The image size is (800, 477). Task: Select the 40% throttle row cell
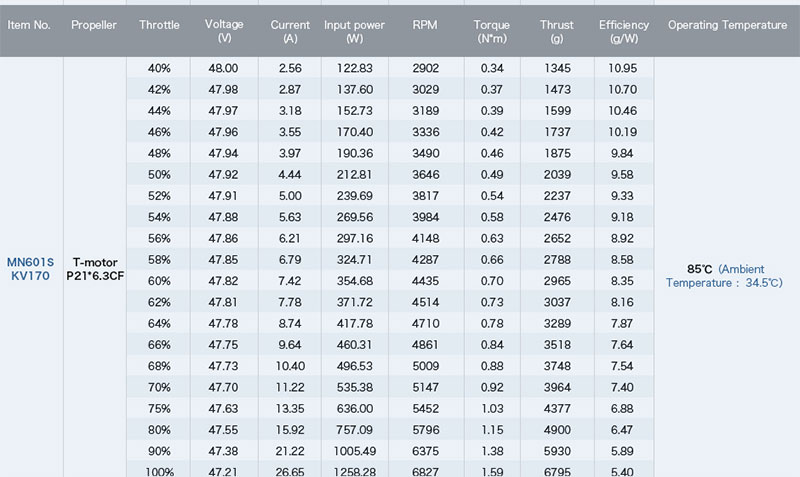point(159,67)
